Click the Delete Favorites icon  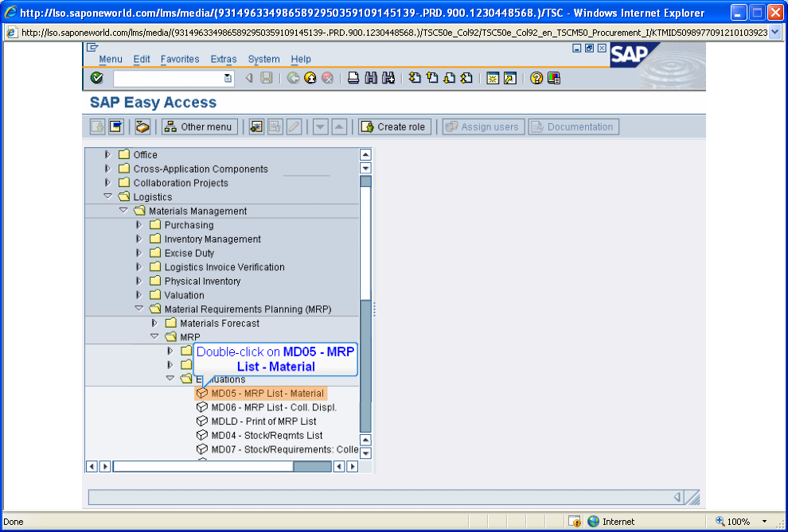275,126
